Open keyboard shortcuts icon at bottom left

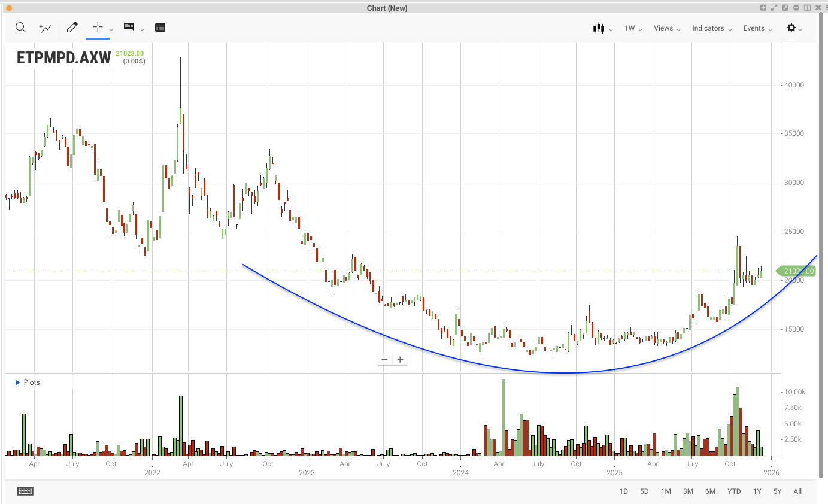point(25,491)
